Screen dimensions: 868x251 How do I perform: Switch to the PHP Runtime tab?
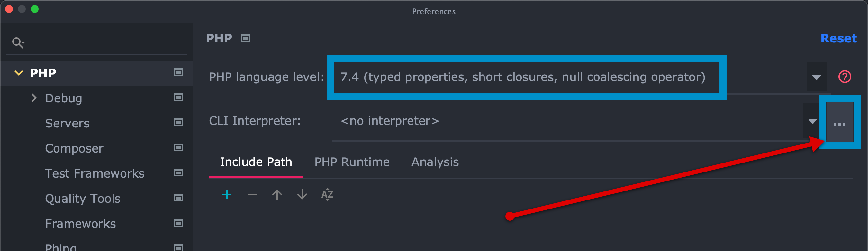click(x=352, y=162)
